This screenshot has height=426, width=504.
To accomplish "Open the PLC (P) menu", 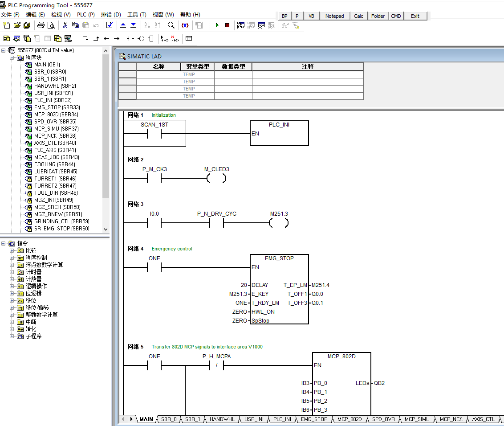I will [85, 15].
